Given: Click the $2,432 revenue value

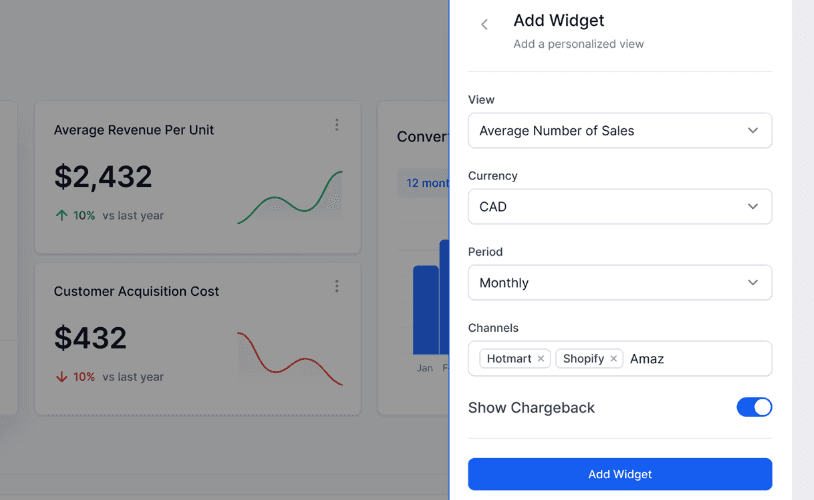Looking at the screenshot, I should point(103,177).
